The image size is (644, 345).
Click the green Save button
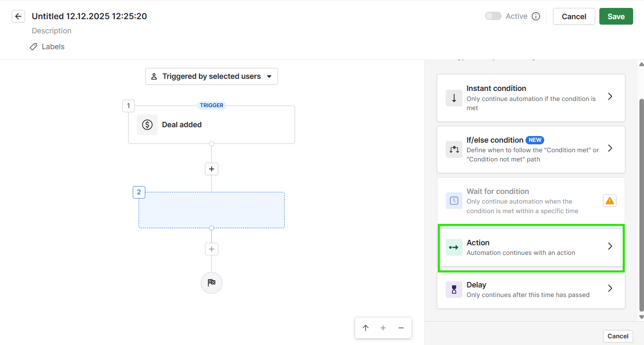(616, 16)
